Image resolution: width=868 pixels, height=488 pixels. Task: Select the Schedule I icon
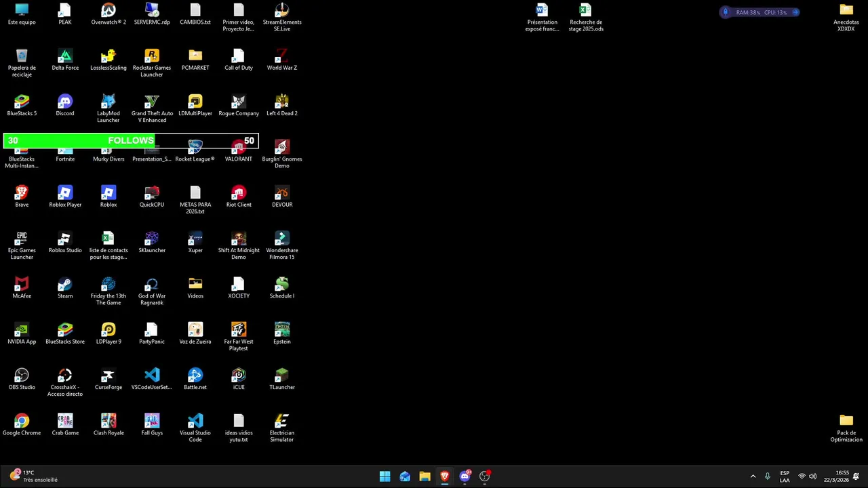point(282,288)
